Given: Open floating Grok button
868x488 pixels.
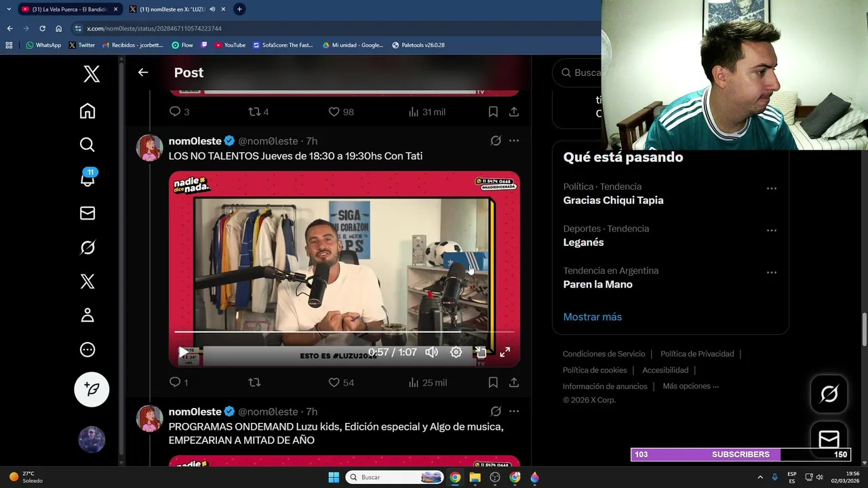Looking at the screenshot, I should coord(829,394).
